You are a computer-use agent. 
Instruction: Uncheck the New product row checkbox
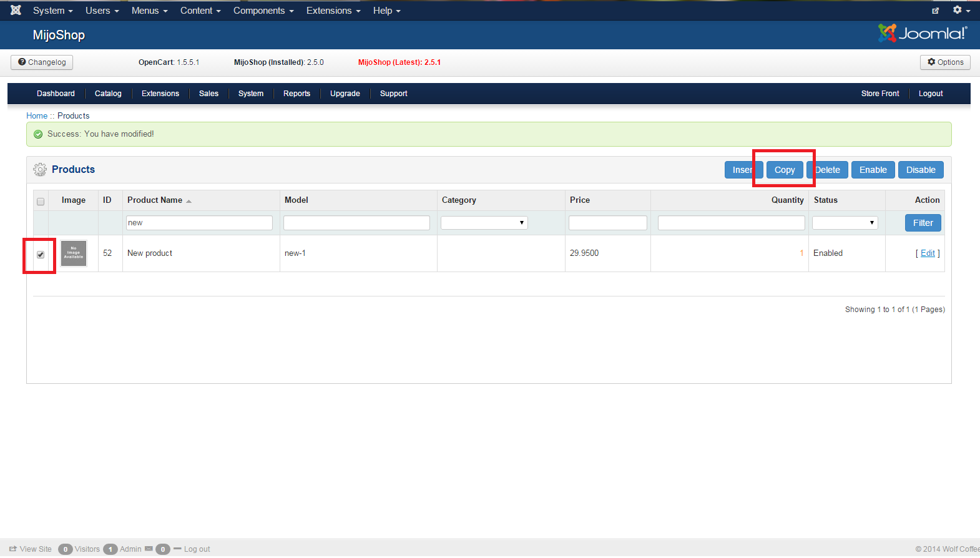pos(41,255)
